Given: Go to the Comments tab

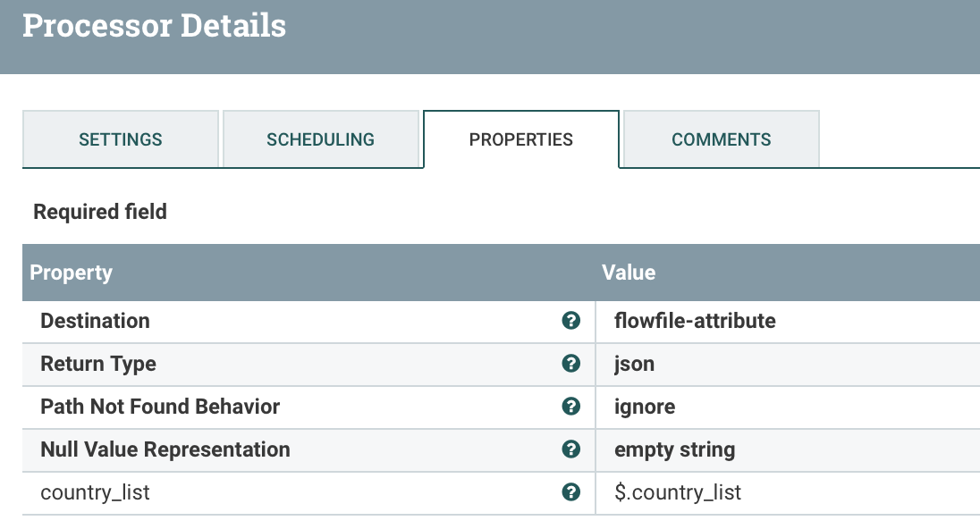Looking at the screenshot, I should coord(721,139).
